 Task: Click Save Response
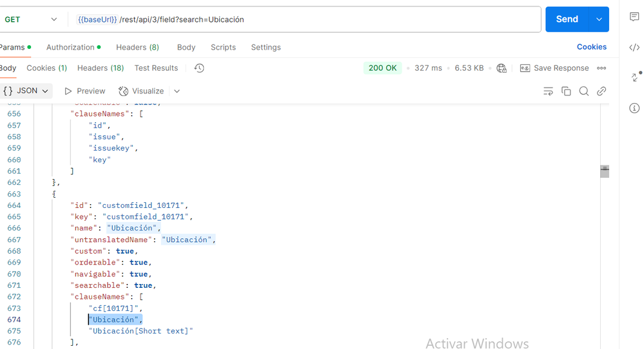[554, 68]
